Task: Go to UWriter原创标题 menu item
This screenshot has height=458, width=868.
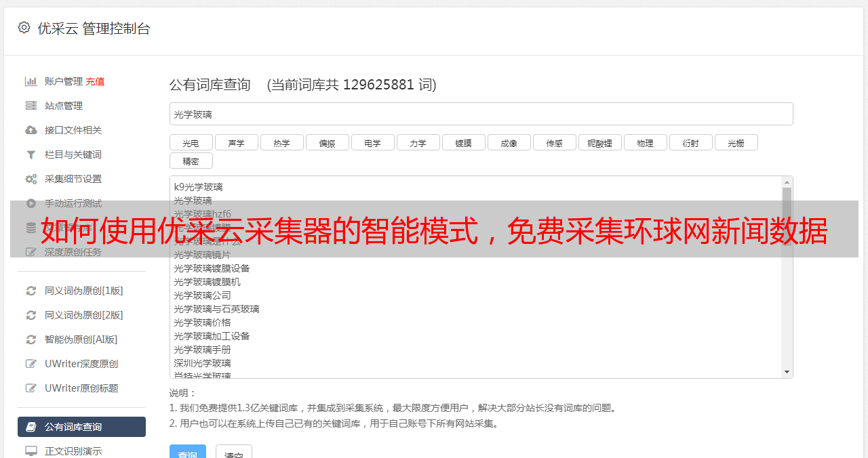Action: [x=81, y=388]
